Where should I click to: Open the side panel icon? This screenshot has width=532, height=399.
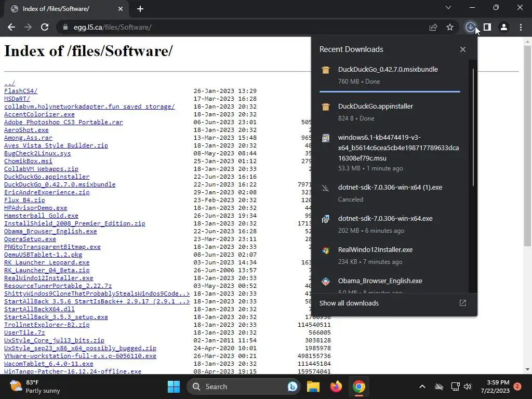487,27
